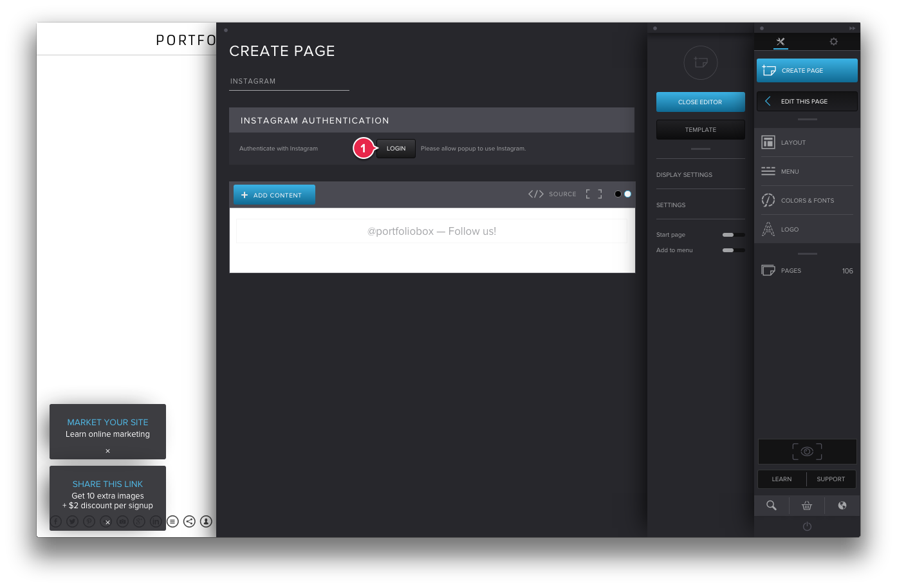The height and width of the screenshot is (588, 897).
Task: Click the Pinterest footer icon
Action: 89,522
